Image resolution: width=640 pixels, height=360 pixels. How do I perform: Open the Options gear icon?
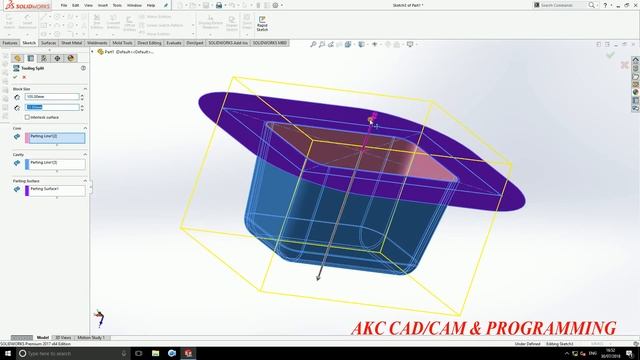pos(276,5)
